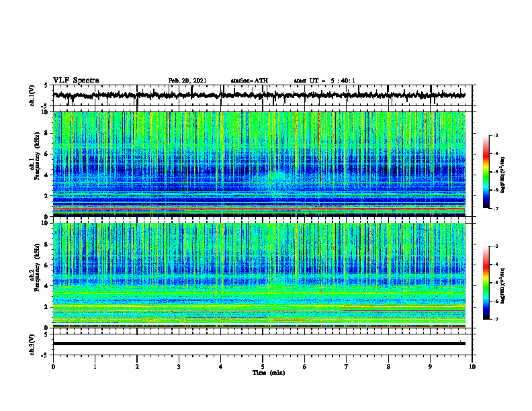The height and width of the screenshot is (411, 532).
Task: Click the ch.1 color bar 'log(PSD)' legend title
Action: (x=504, y=175)
